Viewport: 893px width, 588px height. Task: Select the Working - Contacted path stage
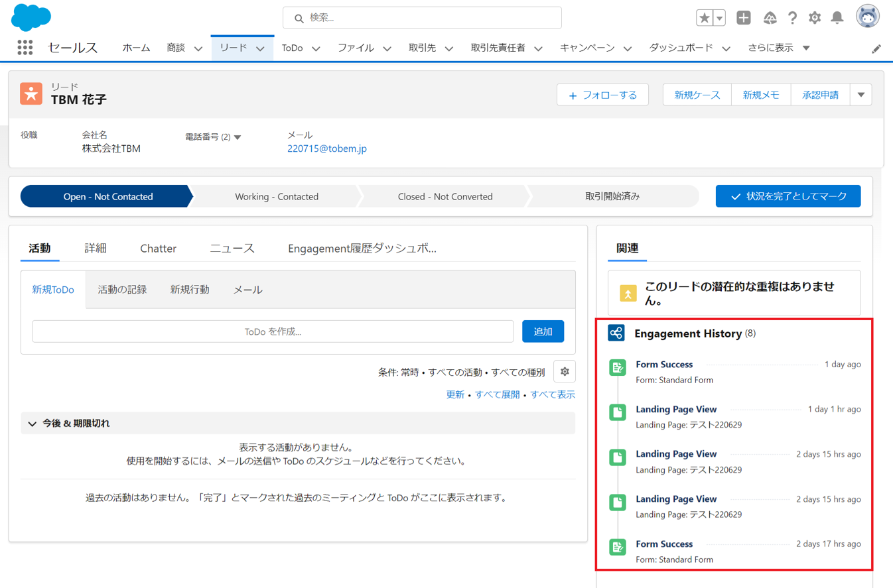coord(276,196)
